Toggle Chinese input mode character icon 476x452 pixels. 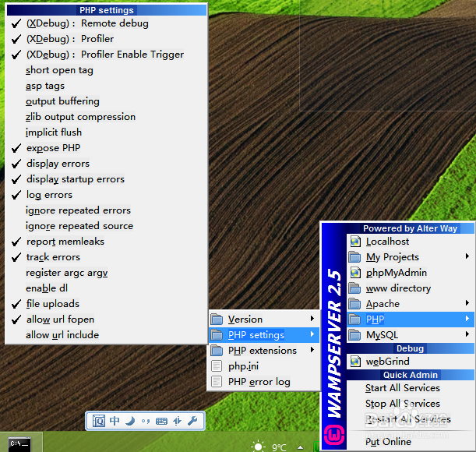(115, 421)
